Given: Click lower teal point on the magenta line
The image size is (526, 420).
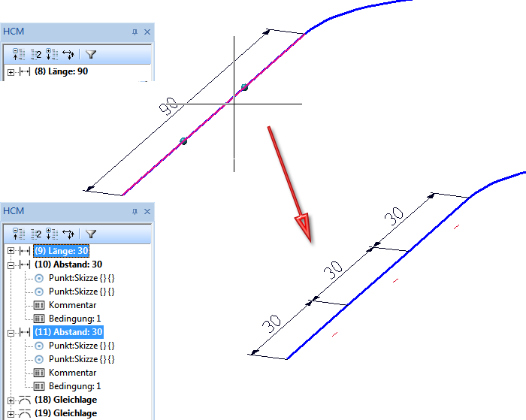Looking at the screenshot, I should point(183,141).
